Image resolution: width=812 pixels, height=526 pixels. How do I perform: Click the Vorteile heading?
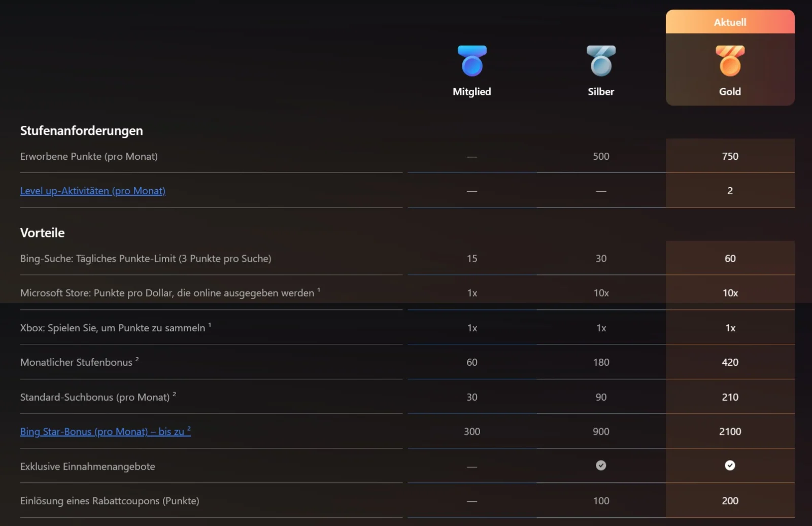coord(43,233)
